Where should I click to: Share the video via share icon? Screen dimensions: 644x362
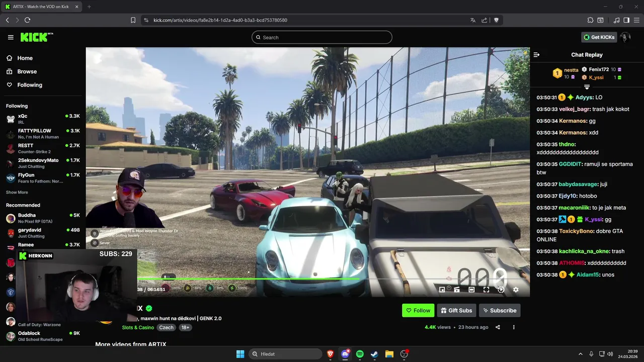[498, 327]
